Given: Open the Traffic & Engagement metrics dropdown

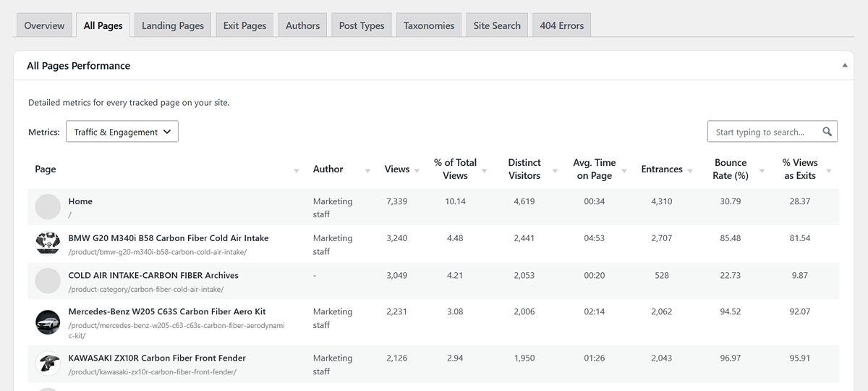Looking at the screenshot, I should pos(122,132).
